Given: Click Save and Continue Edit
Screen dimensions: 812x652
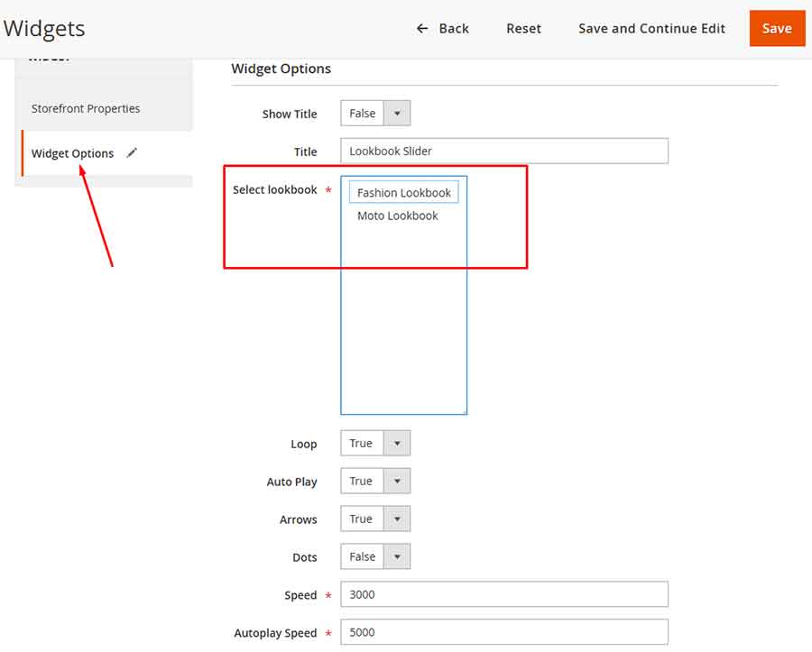Looking at the screenshot, I should [651, 28].
